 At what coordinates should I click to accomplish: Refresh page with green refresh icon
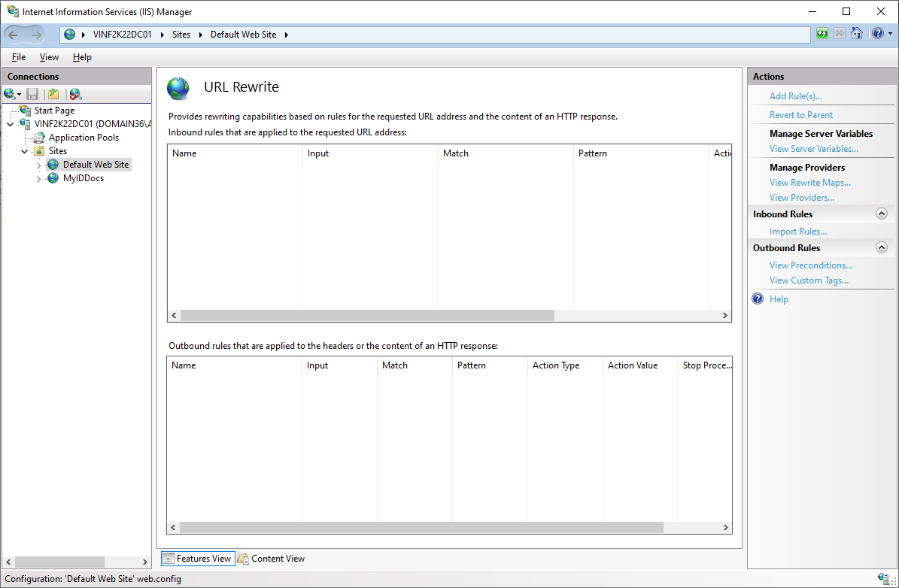[822, 34]
